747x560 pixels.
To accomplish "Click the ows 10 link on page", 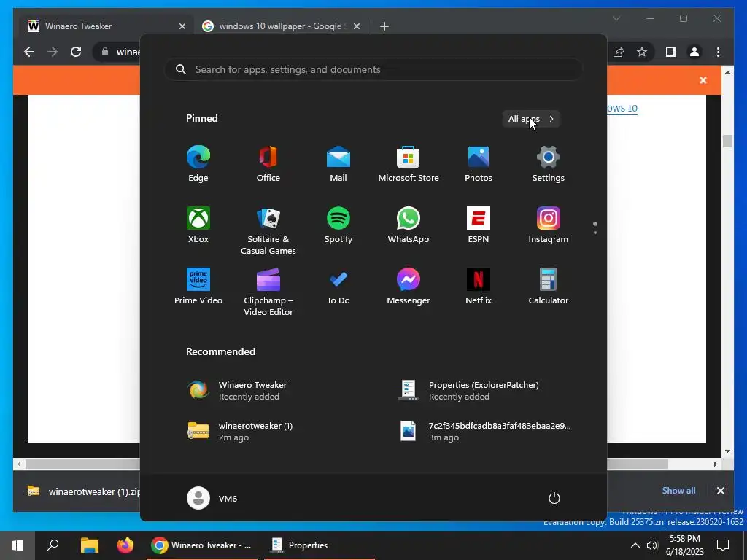I will pos(623,108).
